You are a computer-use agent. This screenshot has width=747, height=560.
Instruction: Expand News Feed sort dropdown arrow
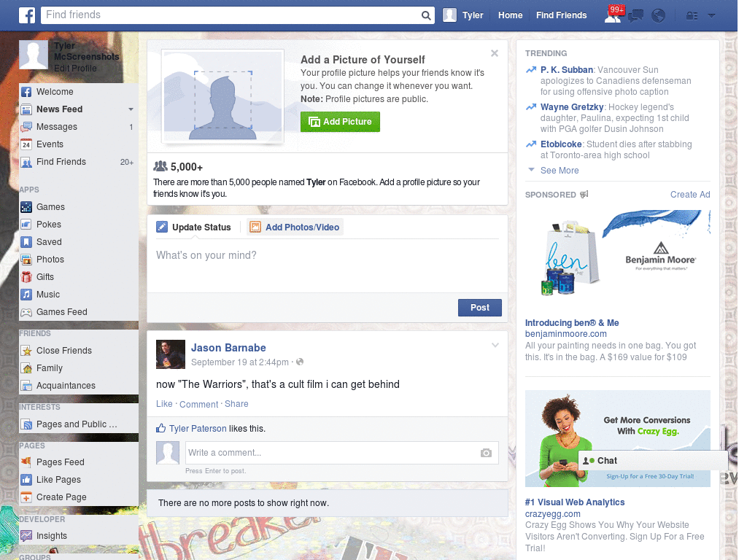tap(131, 109)
